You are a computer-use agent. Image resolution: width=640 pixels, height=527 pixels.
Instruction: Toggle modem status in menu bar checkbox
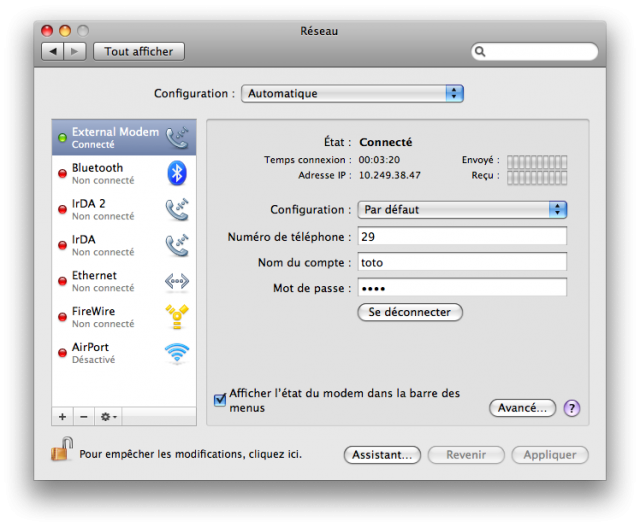click(220, 400)
